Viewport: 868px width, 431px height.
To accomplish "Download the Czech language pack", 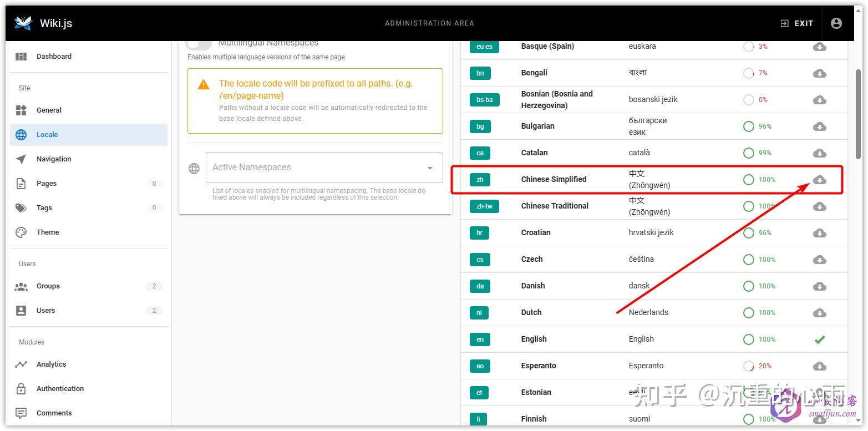I will pyautogui.click(x=820, y=259).
